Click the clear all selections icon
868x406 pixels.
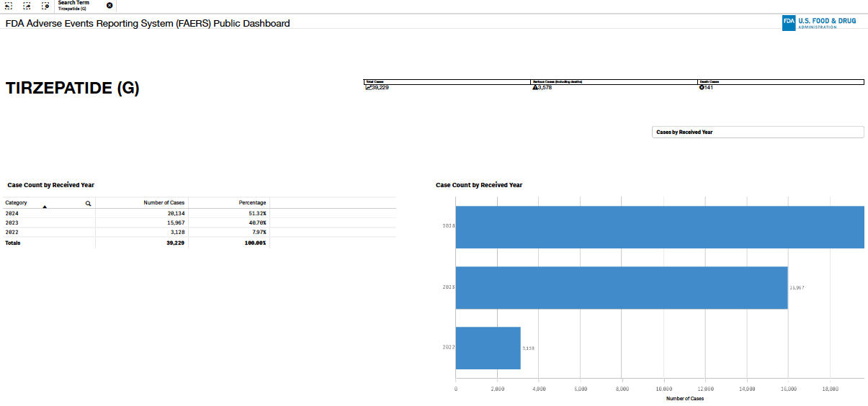click(x=45, y=6)
